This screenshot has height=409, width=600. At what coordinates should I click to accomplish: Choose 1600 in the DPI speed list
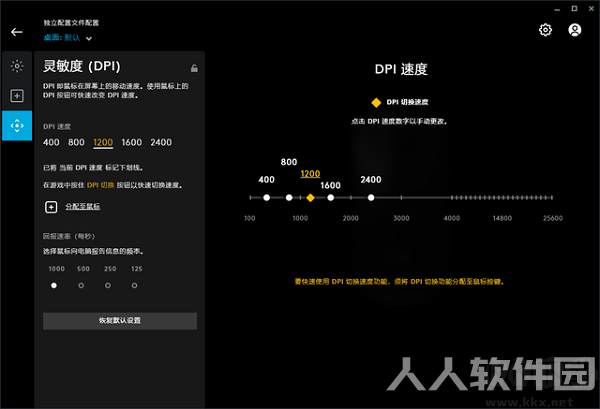point(132,142)
